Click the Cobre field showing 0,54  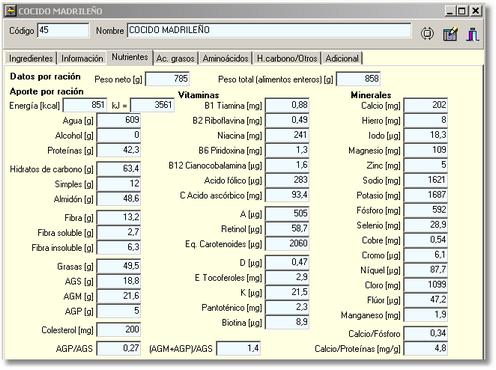point(426,240)
